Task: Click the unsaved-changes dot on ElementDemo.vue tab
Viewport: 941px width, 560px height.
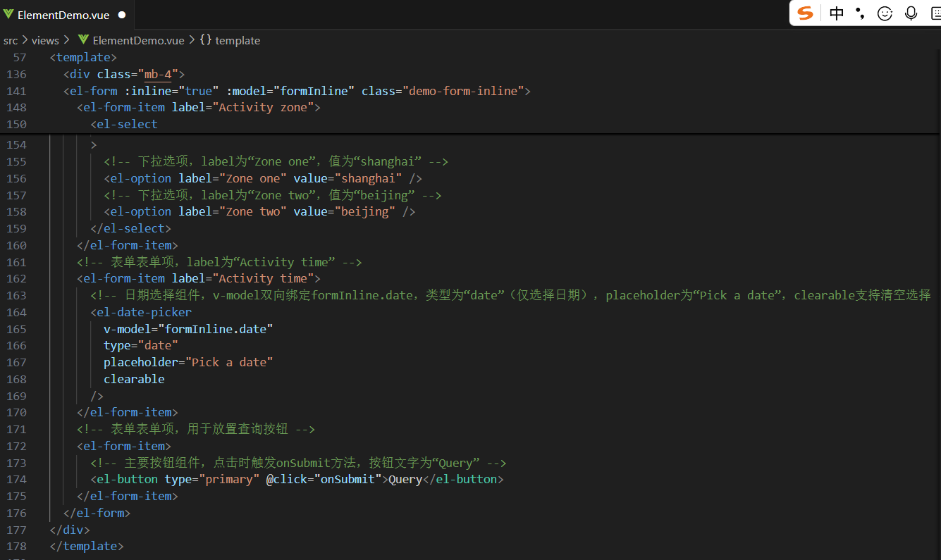Action: click(122, 14)
